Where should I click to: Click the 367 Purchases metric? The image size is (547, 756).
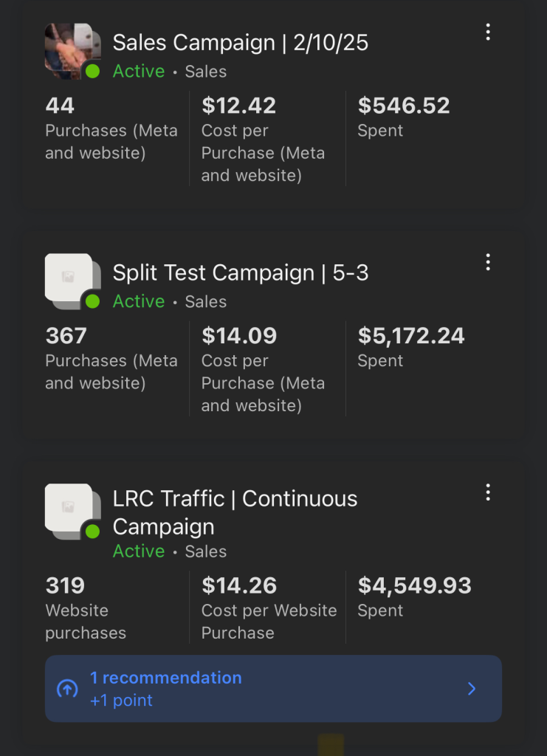pos(66,337)
